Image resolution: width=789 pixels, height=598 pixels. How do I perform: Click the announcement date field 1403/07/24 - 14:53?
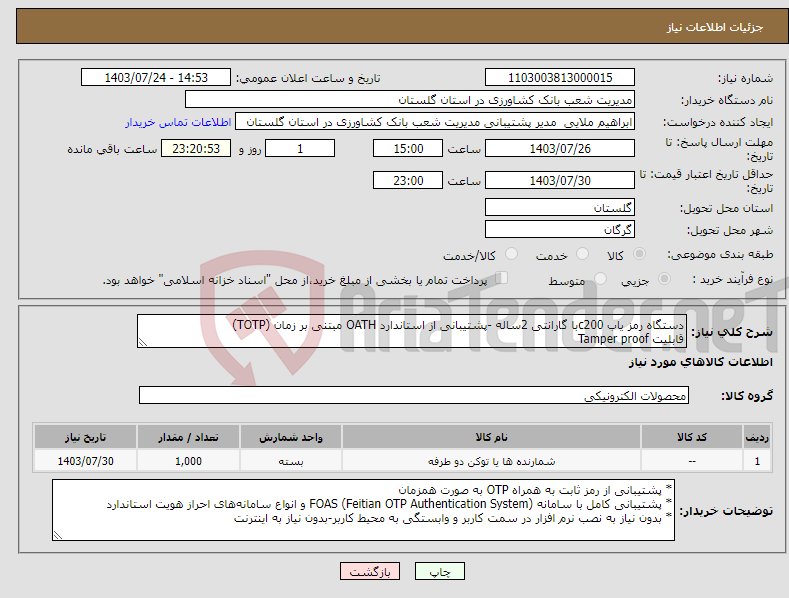click(x=156, y=78)
